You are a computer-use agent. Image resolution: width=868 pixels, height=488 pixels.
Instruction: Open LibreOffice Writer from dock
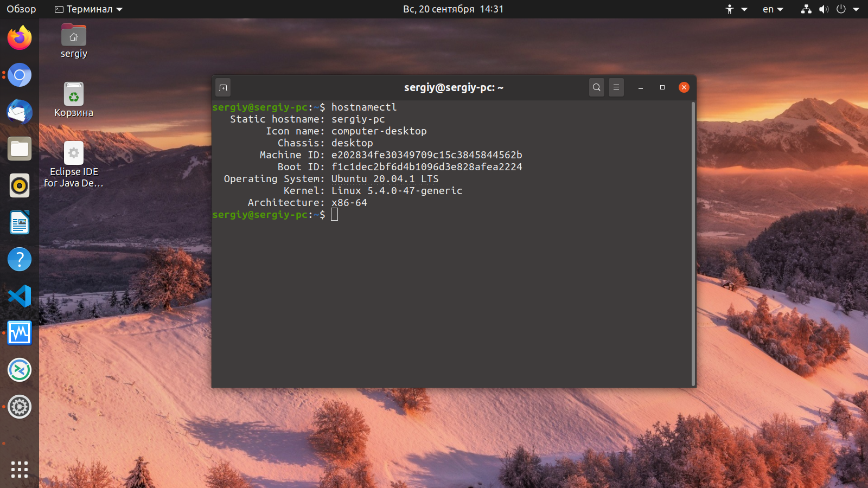pyautogui.click(x=20, y=222)
